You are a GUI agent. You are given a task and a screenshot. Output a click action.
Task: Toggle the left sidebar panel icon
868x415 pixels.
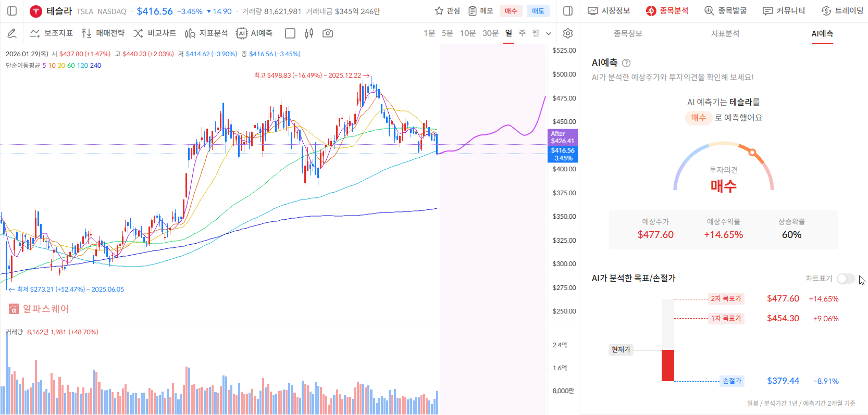(x=12, y=11)
